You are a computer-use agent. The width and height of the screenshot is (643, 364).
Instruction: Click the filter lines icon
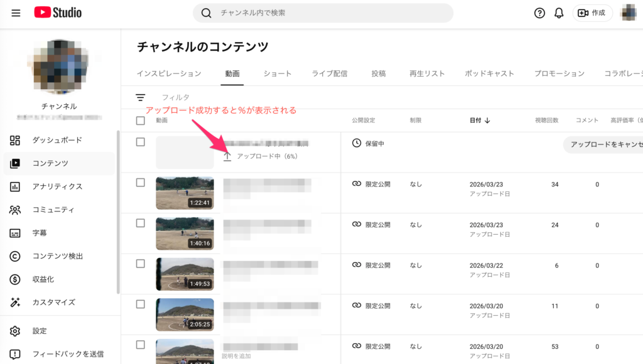(141, 97)
